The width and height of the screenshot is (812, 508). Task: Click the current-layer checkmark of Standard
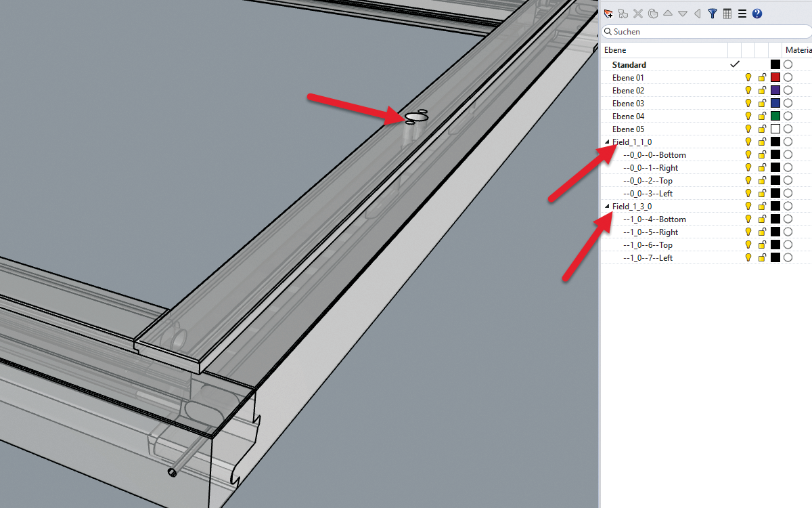(x=735, y=65)
